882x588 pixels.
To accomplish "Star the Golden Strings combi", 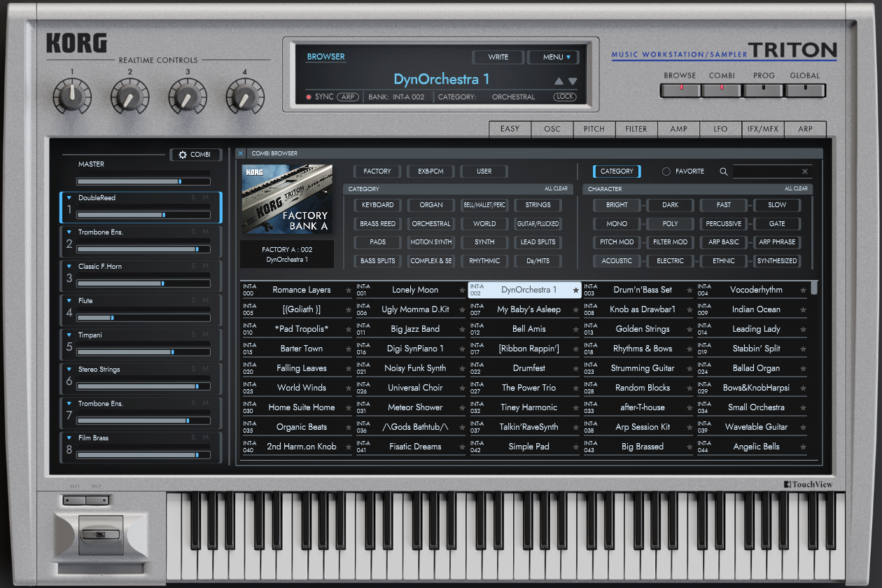I will 689,329.
